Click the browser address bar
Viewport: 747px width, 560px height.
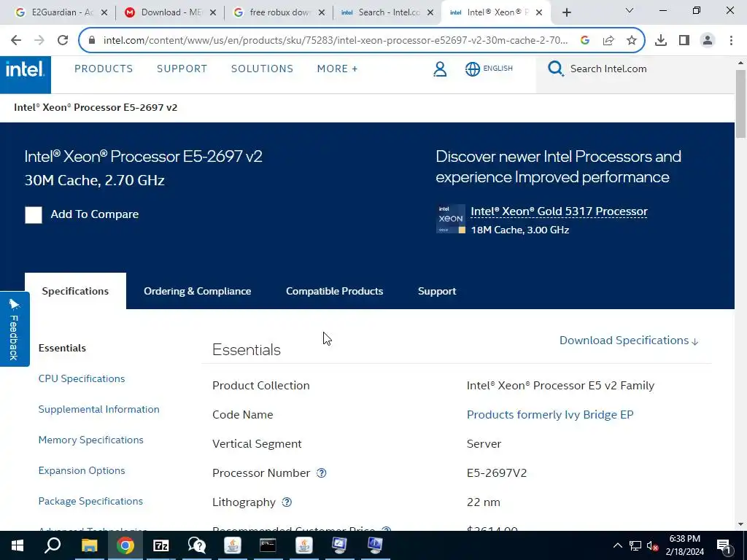coord(335,41)
